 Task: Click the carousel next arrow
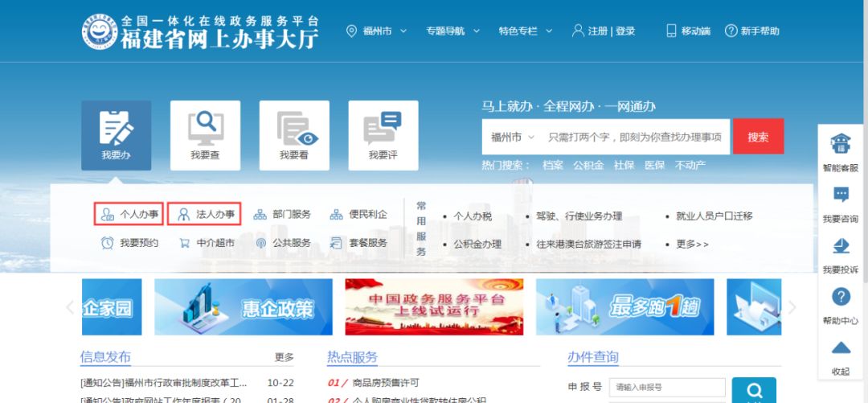(792, 307)
